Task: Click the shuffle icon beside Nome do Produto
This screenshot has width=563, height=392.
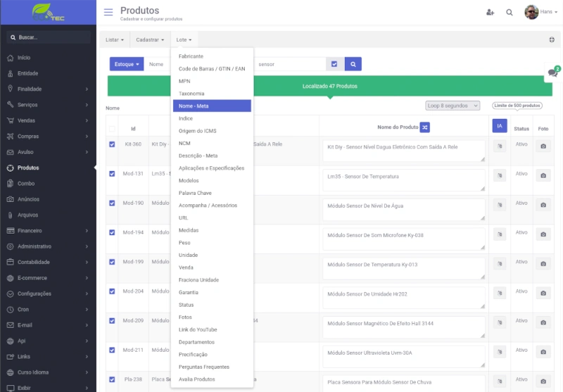Action: click(425, 127)
